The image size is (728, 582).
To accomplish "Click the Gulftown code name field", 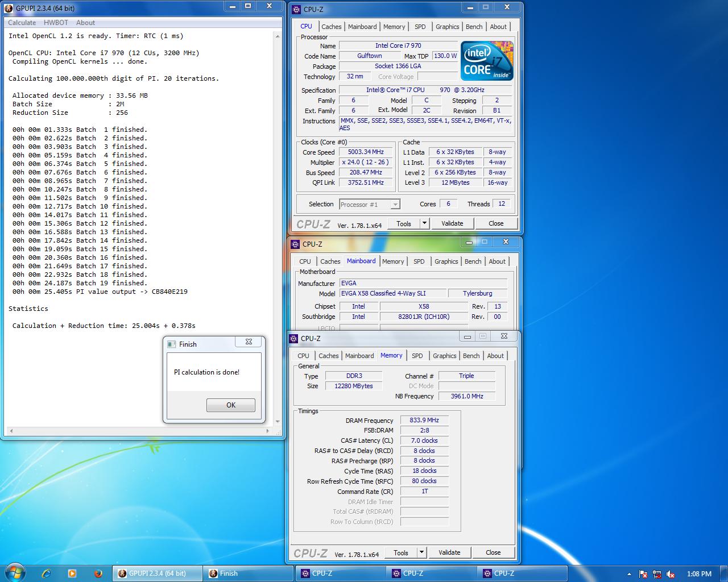I will 370,56.
